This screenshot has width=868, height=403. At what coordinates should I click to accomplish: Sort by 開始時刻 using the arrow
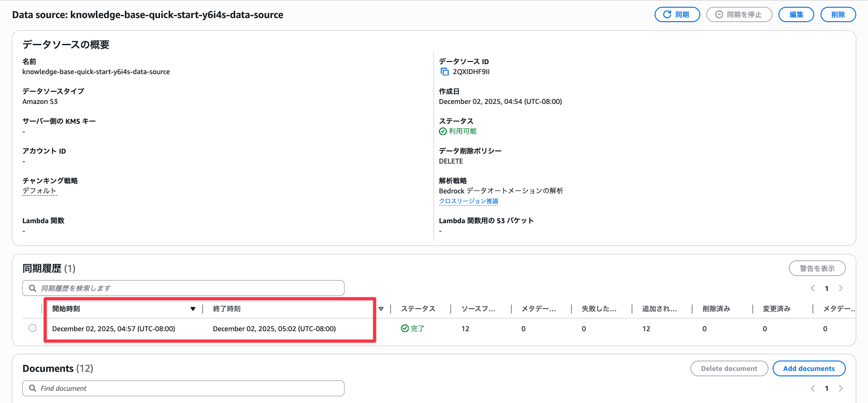[193, 309]
